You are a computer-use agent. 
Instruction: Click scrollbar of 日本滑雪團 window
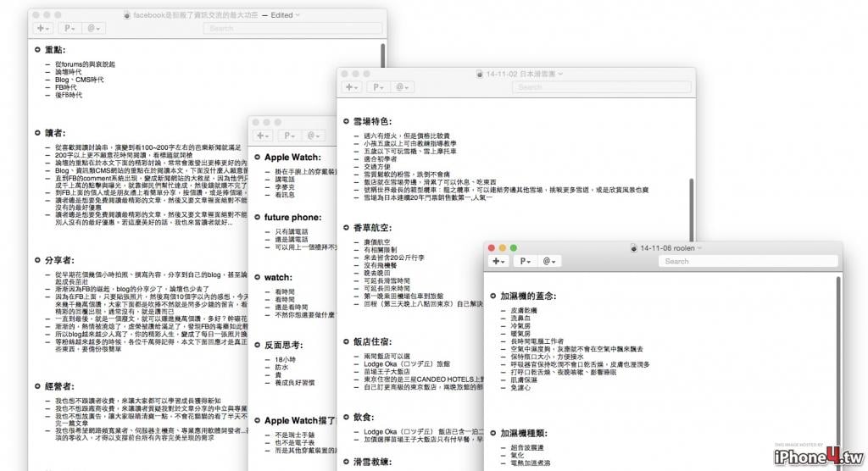point(691,209)
